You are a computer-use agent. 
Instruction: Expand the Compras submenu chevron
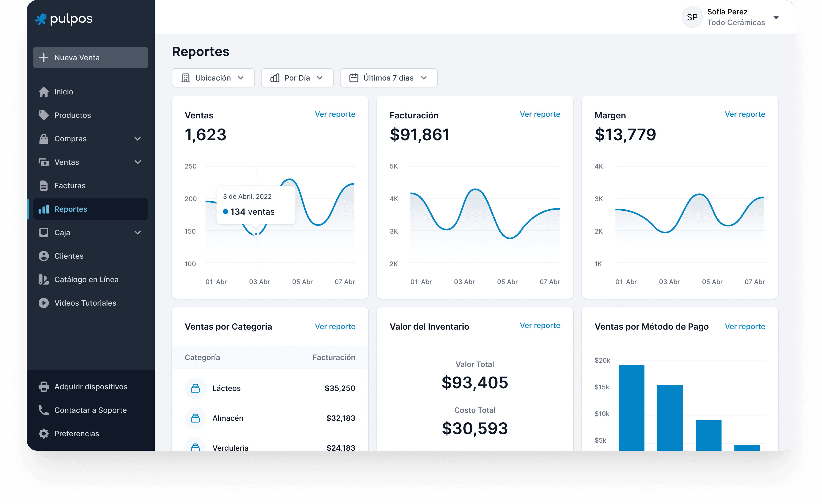coord(138,139)
